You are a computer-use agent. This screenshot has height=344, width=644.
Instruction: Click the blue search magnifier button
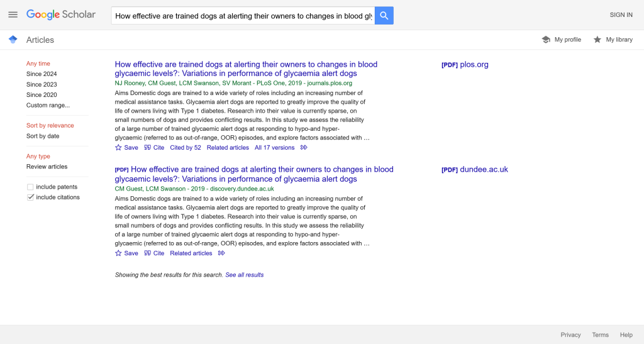pos(384,16)
